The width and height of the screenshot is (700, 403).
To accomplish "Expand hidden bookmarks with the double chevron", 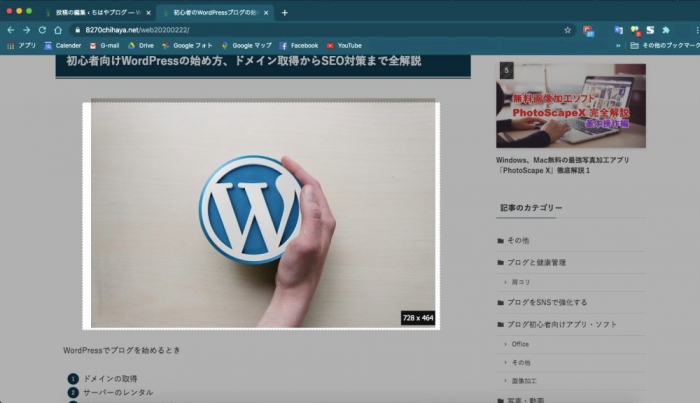I will (x=618, y=46).
